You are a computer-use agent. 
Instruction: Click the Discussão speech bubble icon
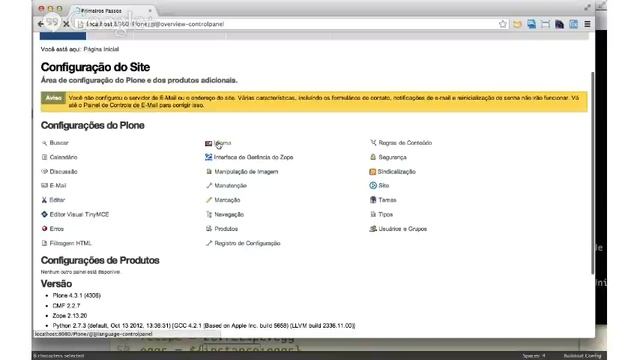coord(44,171)
